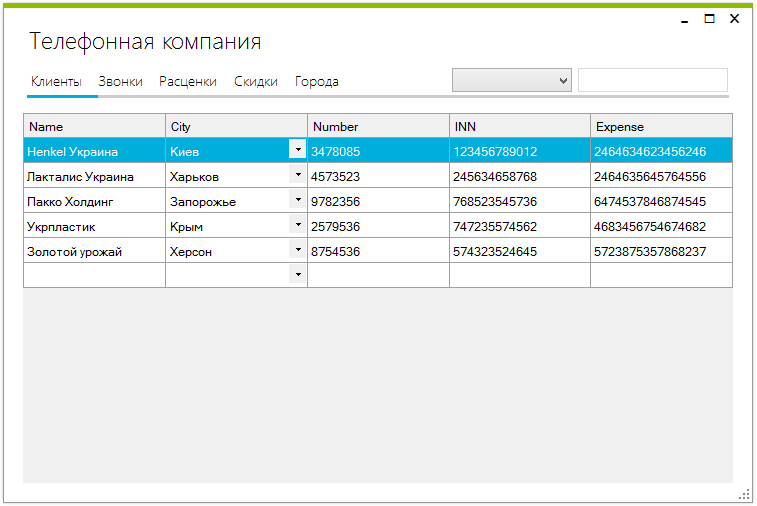Select expense cell 2464634623456246
Screen dimensions: 757x506
point(661,151)
